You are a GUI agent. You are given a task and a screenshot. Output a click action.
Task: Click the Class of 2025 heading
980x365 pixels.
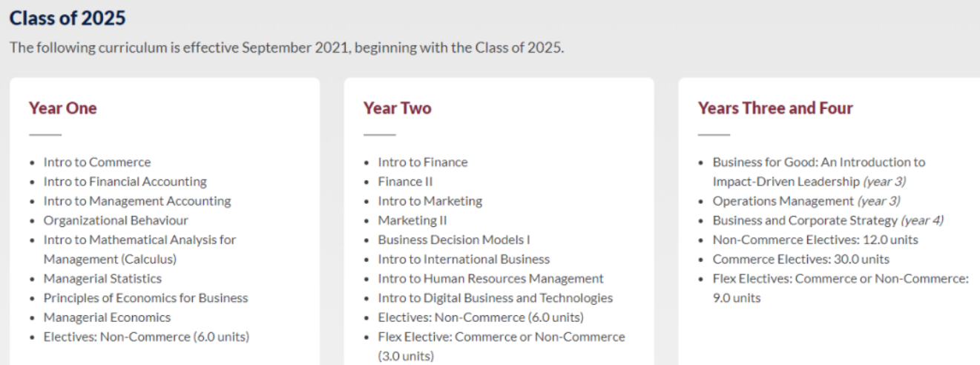[x=68, y=18]
